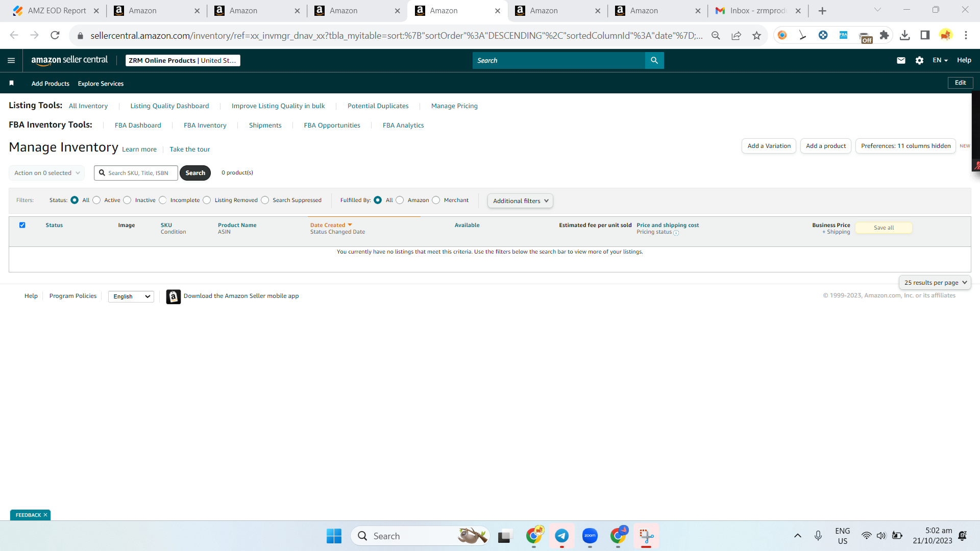Click the black Search button
The height and width of the screenshot is (551, 980).
point(195,173)
